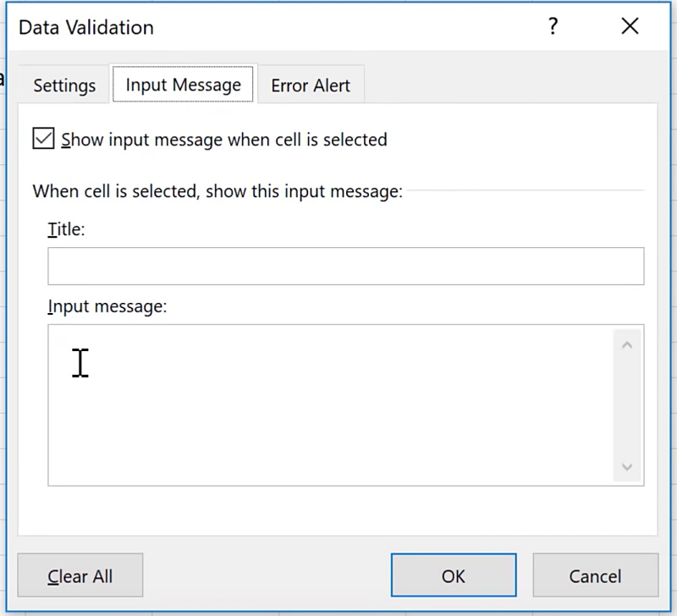The image size is (677, 616).
Task: Open the Error Alert tab
Action: tap(311, 85)
